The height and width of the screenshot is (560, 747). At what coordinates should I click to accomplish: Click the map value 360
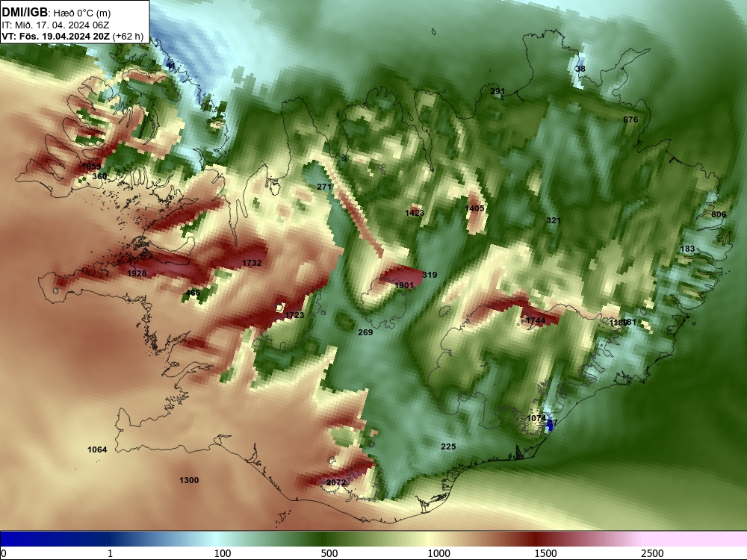coord(99,176)
